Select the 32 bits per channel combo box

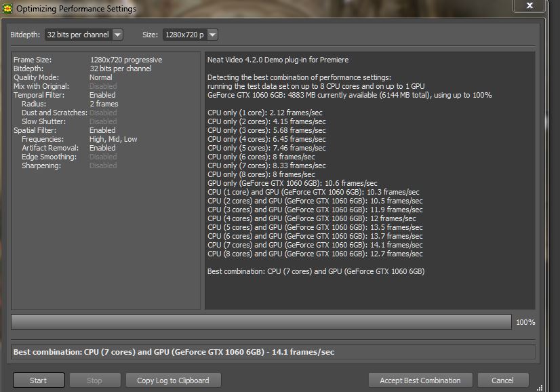click(x=83, y=35)
